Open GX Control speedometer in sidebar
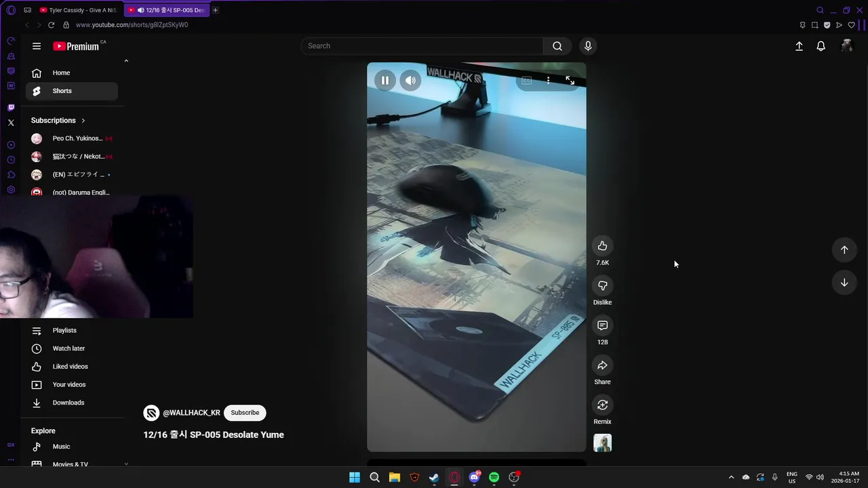Screen dimensions: 868x488 pos(11,41)
